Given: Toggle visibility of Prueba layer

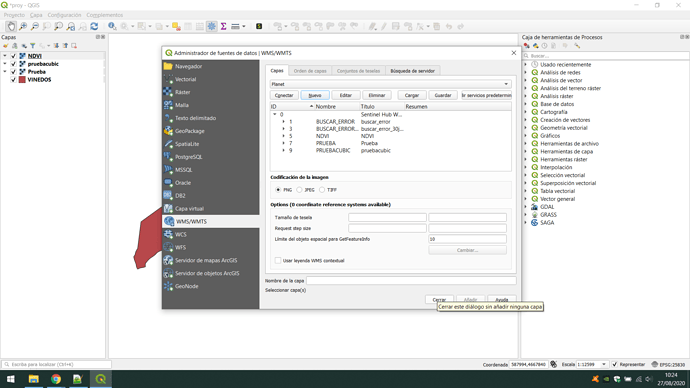Looking at the screenshot, I should 13,72.
